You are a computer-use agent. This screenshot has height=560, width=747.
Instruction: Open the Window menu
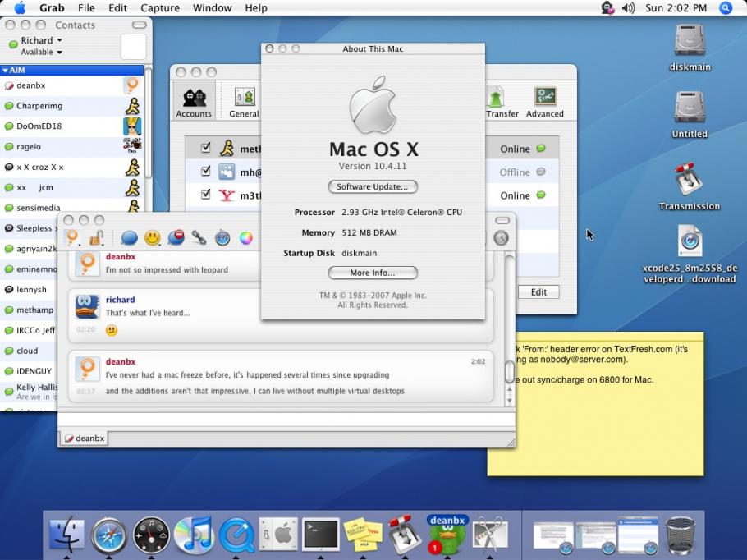pos(212,8)
